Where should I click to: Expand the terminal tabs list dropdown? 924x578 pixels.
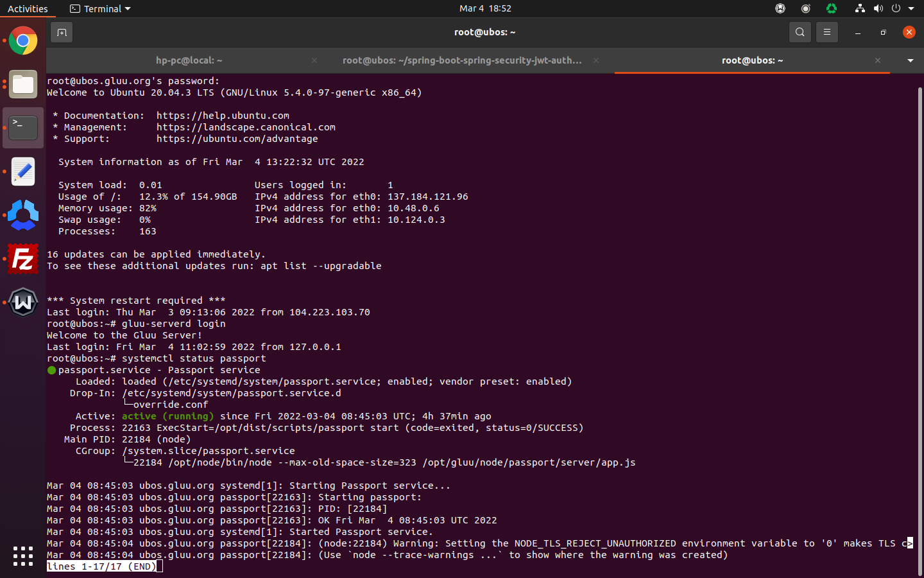click(910, 60)
